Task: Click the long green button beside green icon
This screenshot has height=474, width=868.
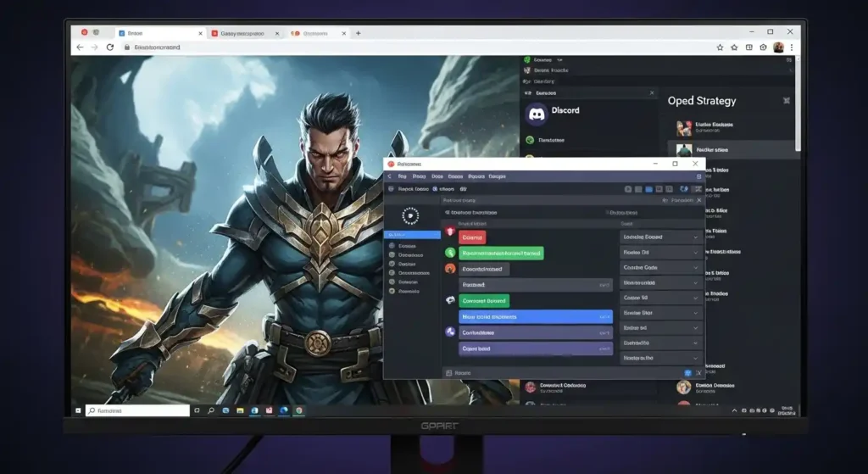Action: point(501,253)
